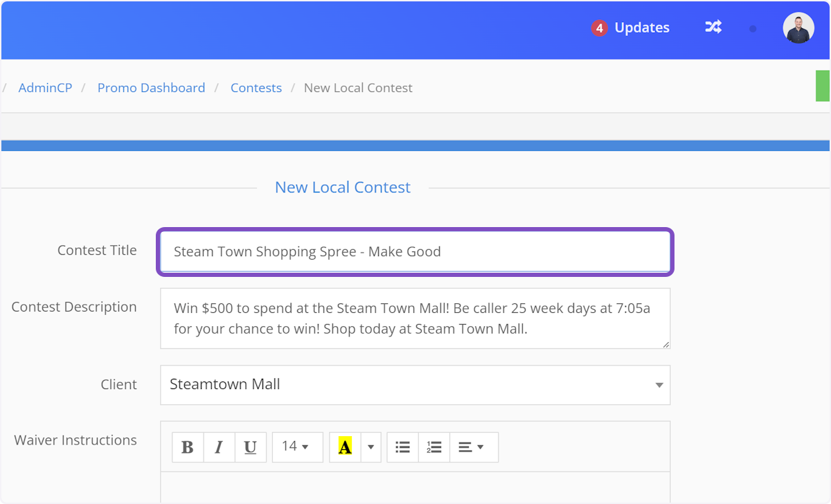Apply italic formatting in the editor
Image resolution: width=831 pixels, height=504 pixels.
point(219,447)
